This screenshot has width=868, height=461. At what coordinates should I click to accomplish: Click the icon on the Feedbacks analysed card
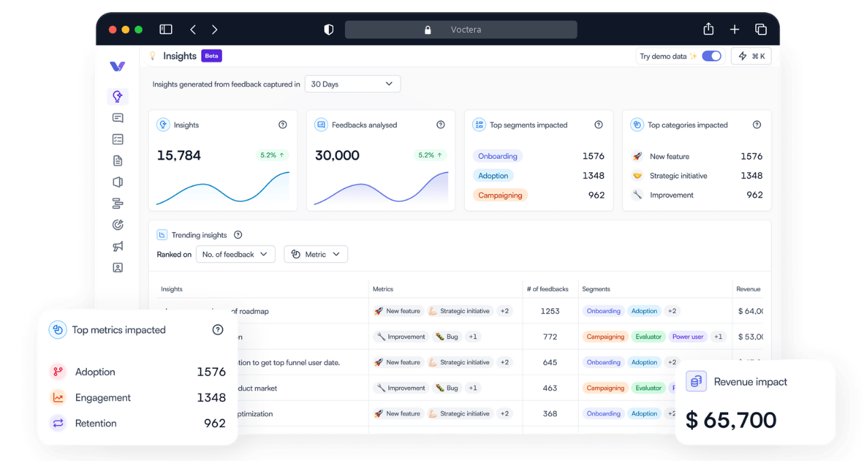pyautogui.click(x=321, y=125)
